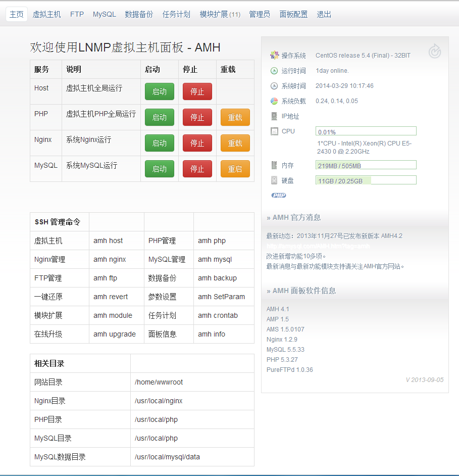The image size is (459, 476).
Task: Select 退出 to log out
Action: [x=324, y=15]
